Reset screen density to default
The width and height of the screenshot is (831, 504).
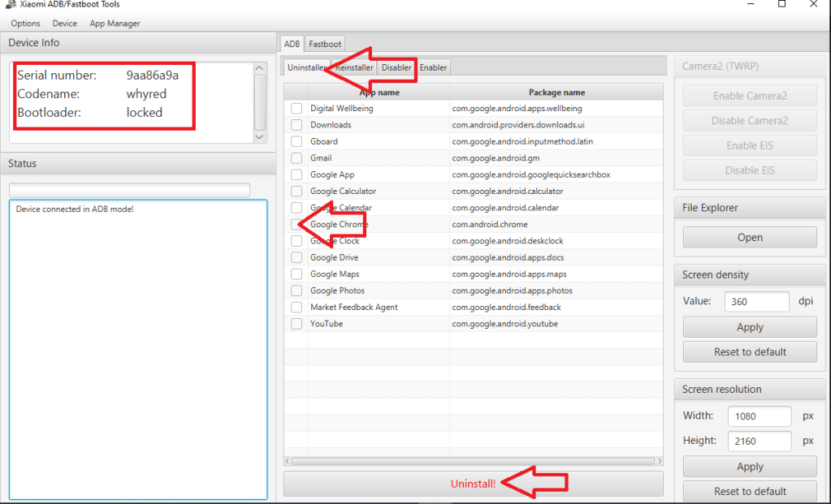pos(750,351)
